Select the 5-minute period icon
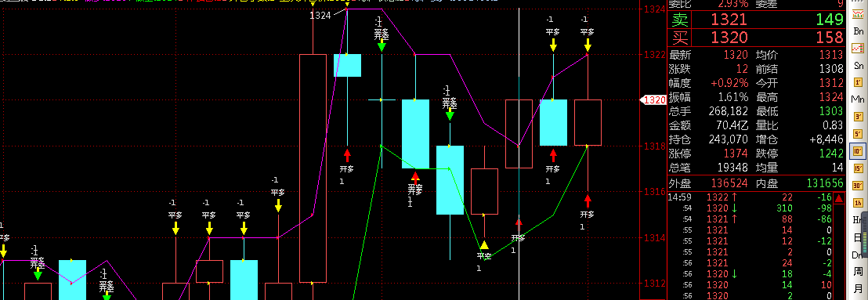The height and width of the screenshot is (300, 868). (x=858, y=133)
